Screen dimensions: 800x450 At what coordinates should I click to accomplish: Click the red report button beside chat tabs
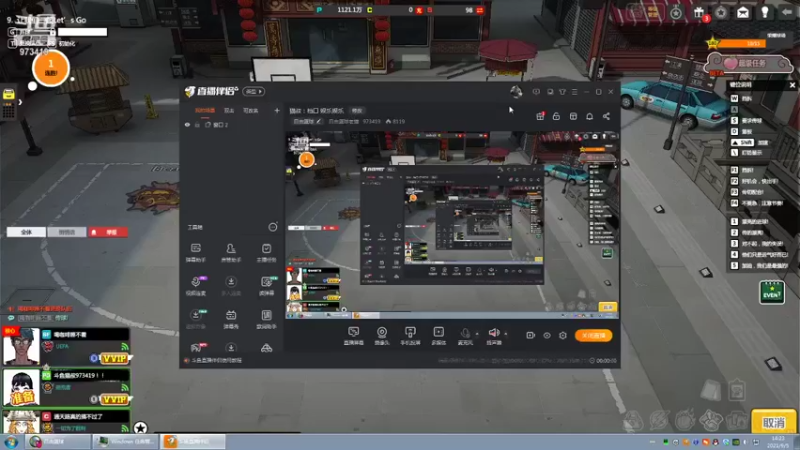point(108,232)
